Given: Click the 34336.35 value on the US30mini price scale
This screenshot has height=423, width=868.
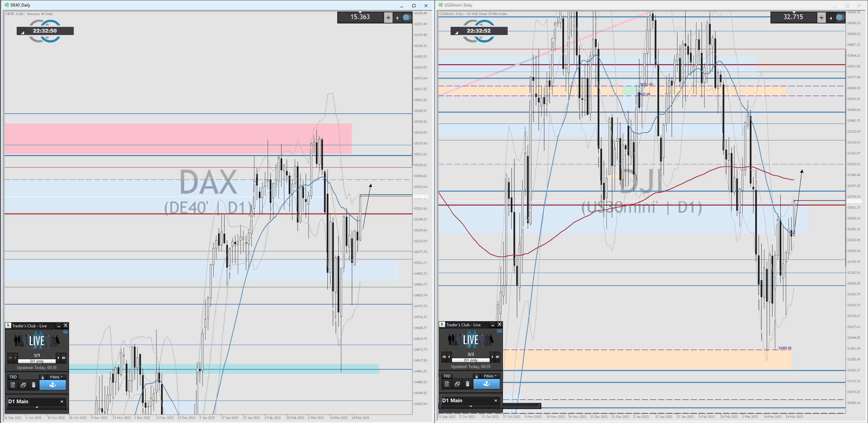Looking at the screenshot, I should [853, 12].
